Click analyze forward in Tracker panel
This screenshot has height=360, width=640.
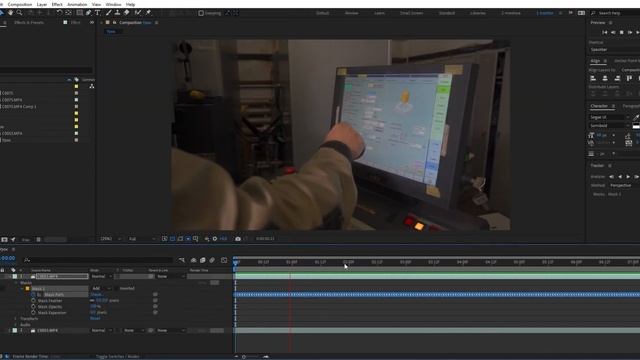pos(628,177)
